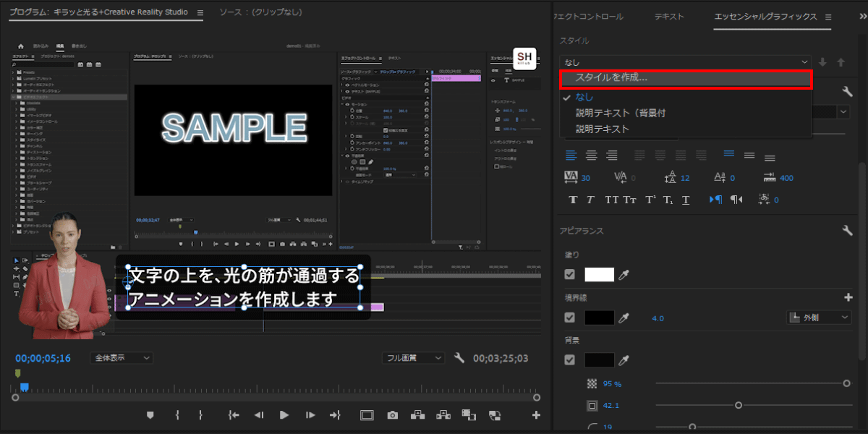Open the 外側 stroke position dropdown
The width and height of the screenshot is (868, 434).
pyautogui.click(x=819, y=318)
